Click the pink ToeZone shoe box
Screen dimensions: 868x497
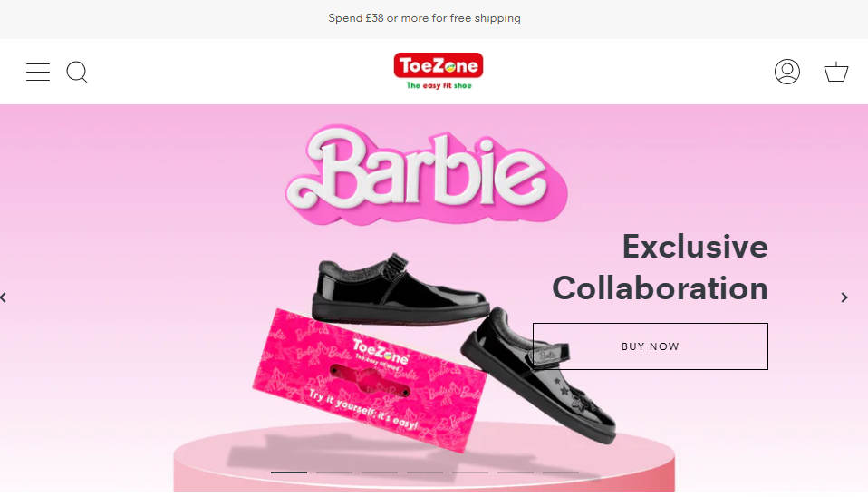pos(370,380)
